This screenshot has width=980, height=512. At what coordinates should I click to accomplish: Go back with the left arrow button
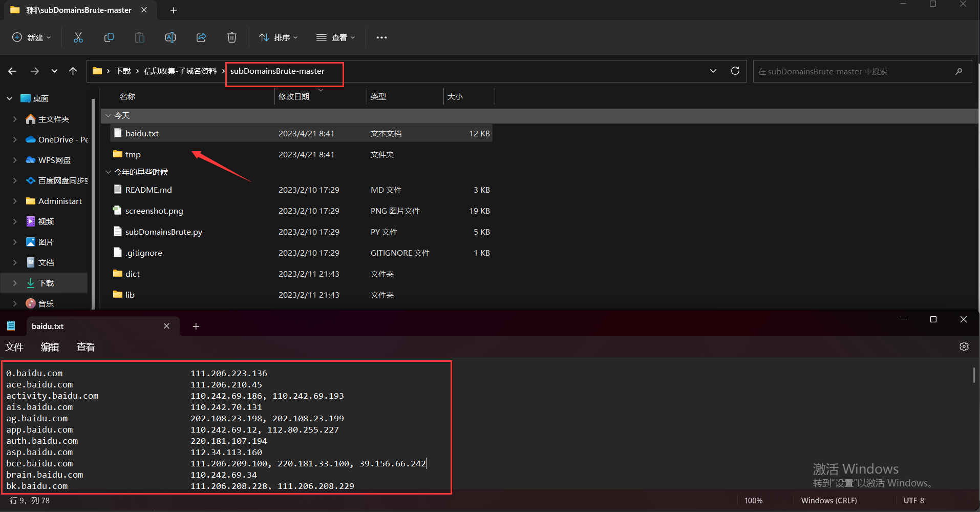tap(12, 71)
